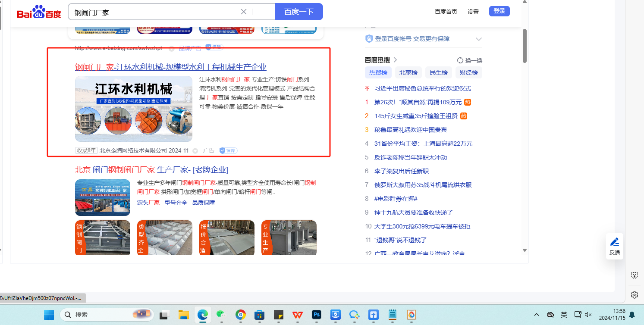Click the 热 badge next to 再捐109万元
The width and height of the screenshot is (644, 325).
point(468,102)
